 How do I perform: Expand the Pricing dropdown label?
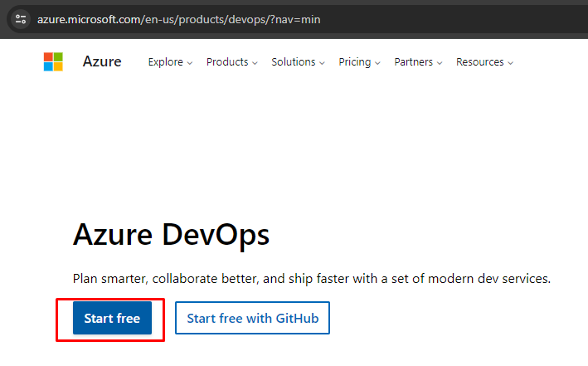point(355,62)
